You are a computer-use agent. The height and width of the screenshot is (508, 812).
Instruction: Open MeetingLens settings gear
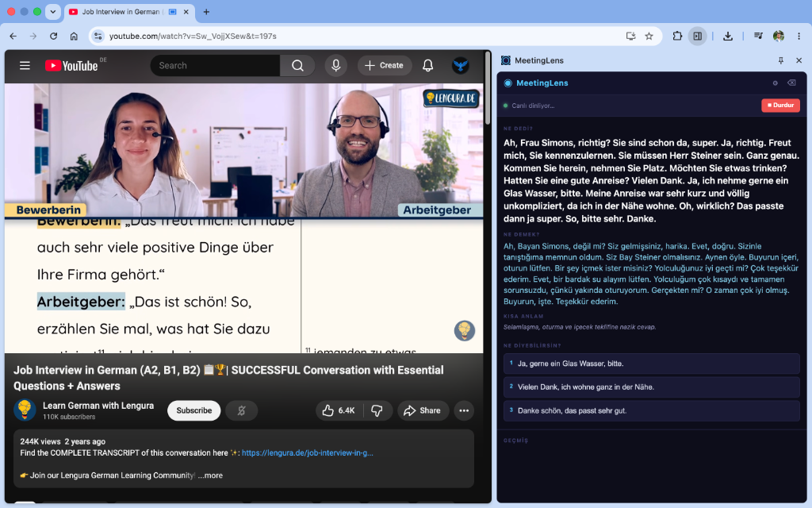pyautogui.click(x=776, y=83)
